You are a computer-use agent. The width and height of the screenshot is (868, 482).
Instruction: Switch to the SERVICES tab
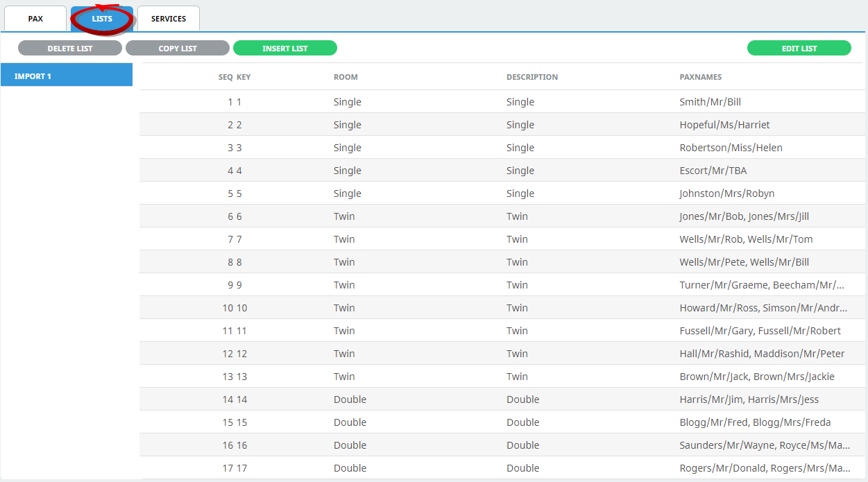point(169,19)
